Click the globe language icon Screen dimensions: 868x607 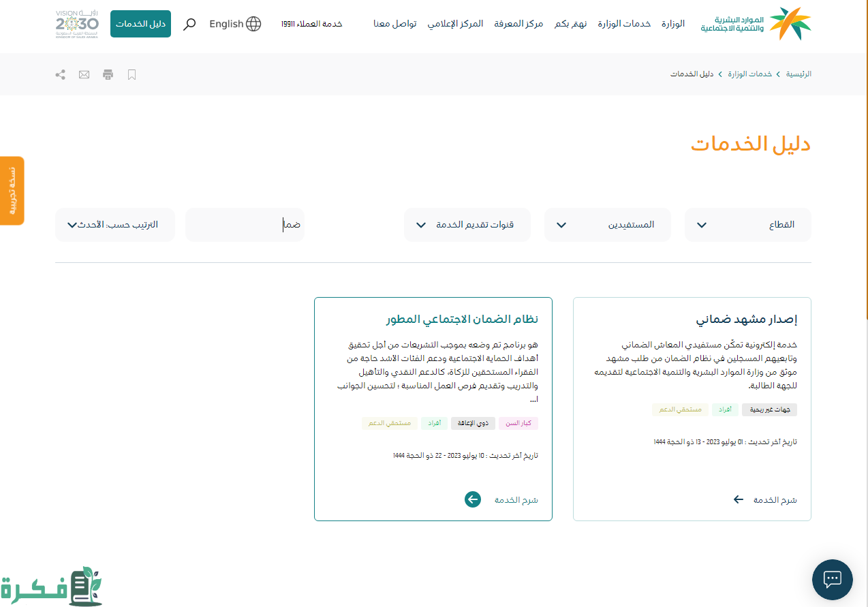coord(253,24)
